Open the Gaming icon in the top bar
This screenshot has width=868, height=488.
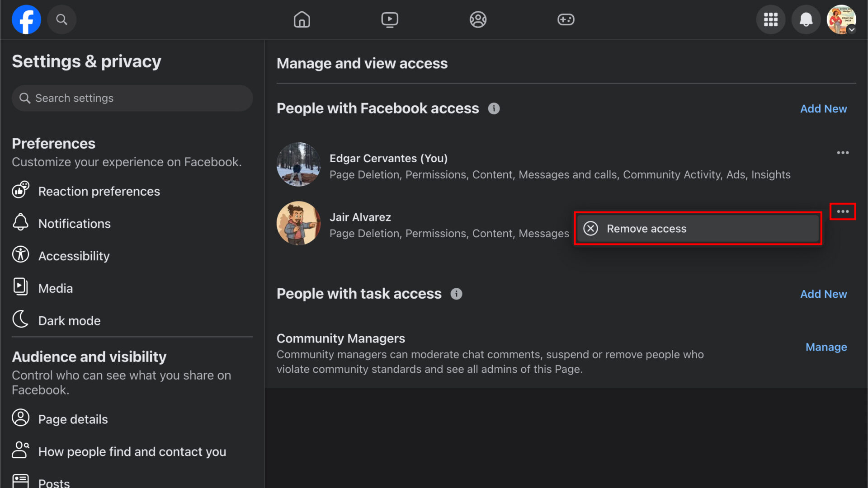(x=566, y=19)
